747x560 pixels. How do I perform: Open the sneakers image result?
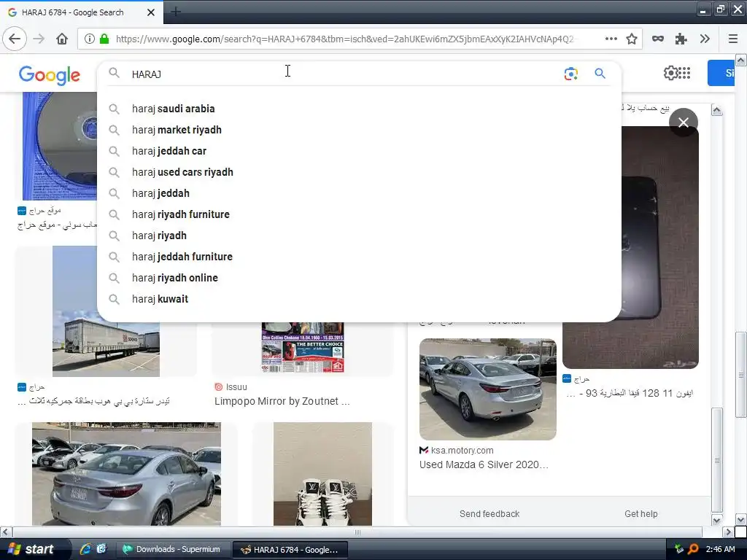pos(322,474)
